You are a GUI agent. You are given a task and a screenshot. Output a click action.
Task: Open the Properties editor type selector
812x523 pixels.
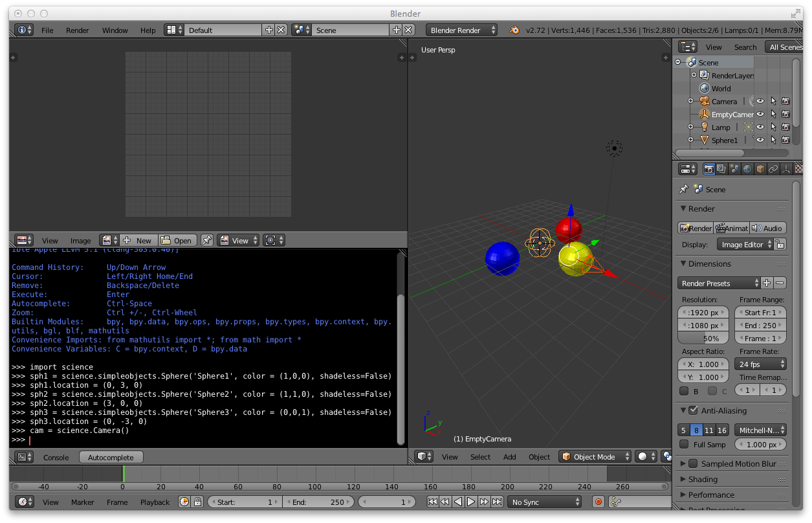click(x=687, y=169)
